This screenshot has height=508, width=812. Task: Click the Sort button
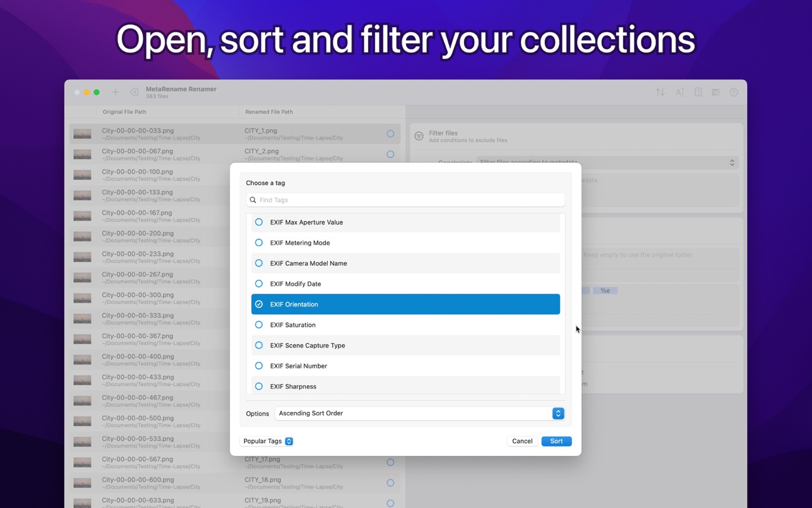pyautogui.click(x=556, y=441)
